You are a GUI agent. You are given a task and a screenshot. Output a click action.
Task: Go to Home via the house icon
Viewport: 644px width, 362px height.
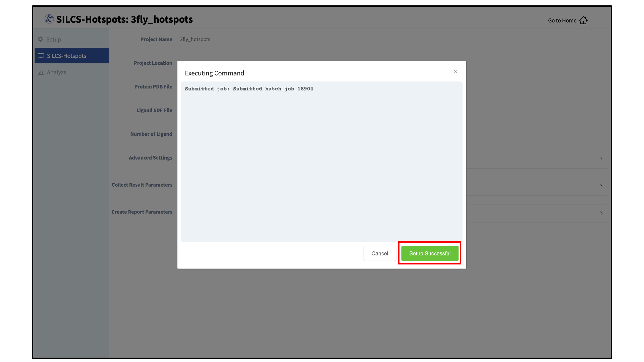[x=583, y=20]
